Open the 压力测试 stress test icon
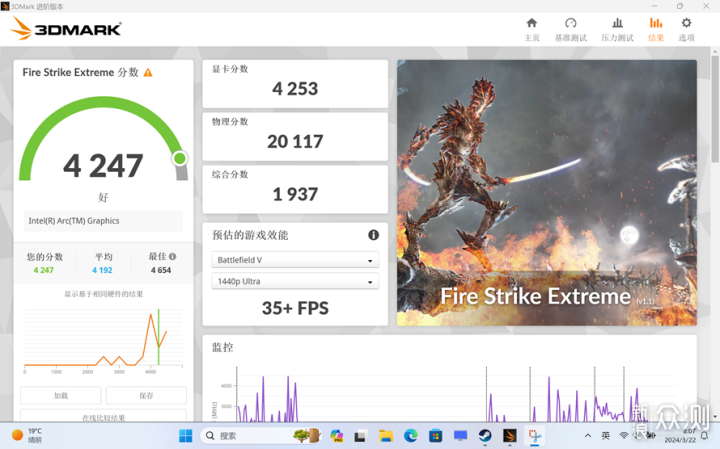This screenshot has height=449, width=720. (618, 23)
